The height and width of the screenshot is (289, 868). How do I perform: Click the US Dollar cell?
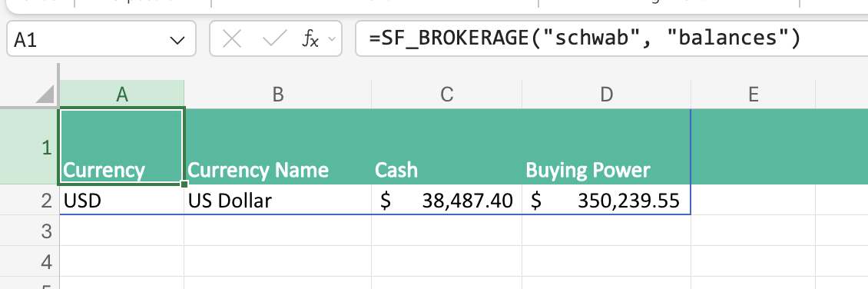pos(278,200)
